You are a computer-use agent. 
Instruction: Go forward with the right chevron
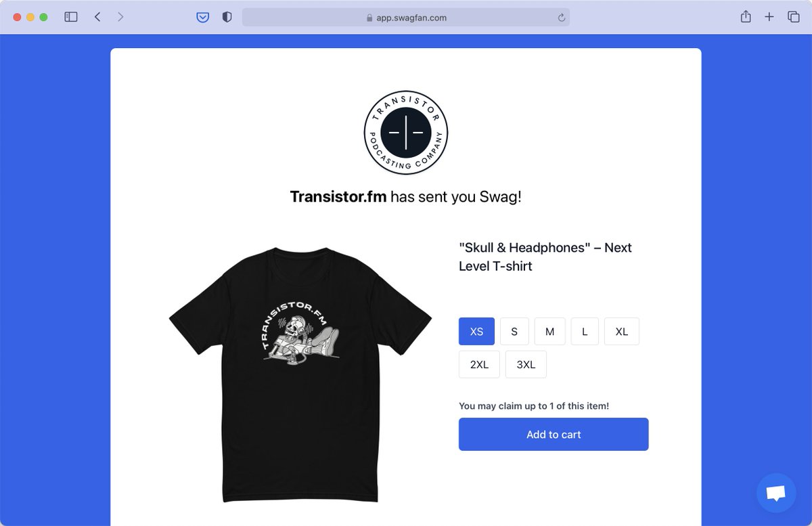click(x=120, y=17)
